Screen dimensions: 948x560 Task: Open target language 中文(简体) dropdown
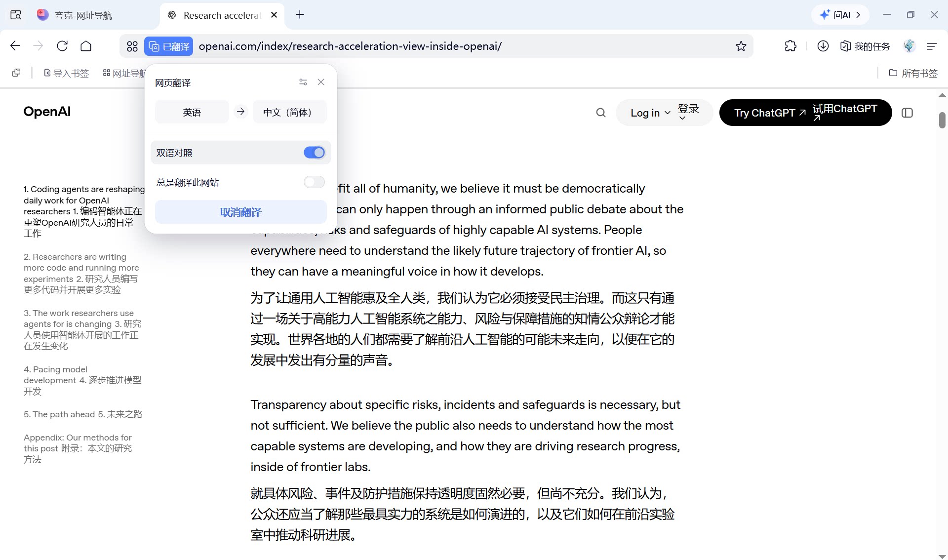click(290, 112)
